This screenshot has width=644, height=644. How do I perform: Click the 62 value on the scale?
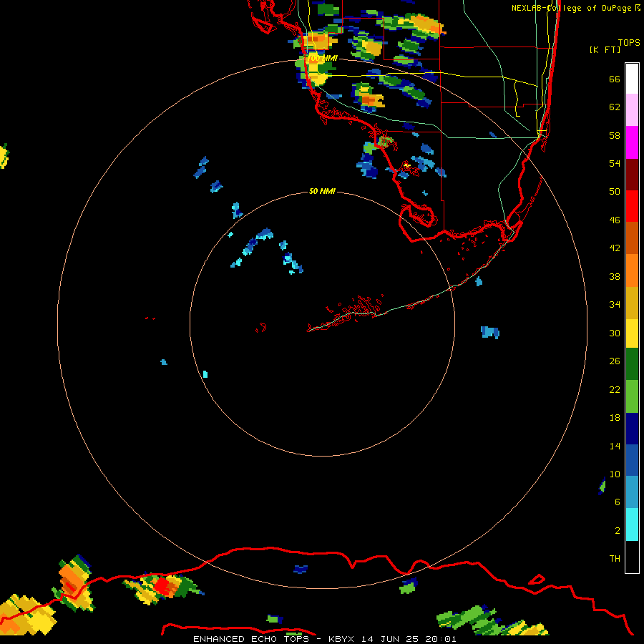615,107
